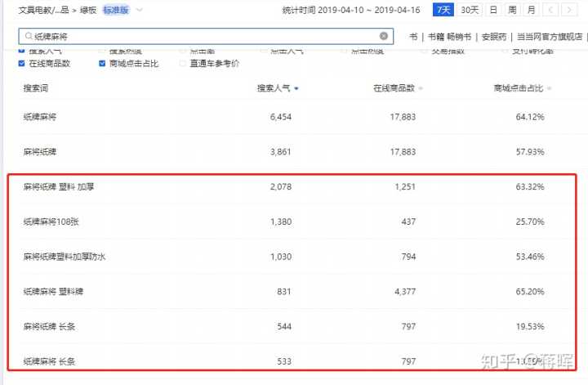Select the 周 time range
The height and width of the screenshot is (385, 588).
pos(512,10)
